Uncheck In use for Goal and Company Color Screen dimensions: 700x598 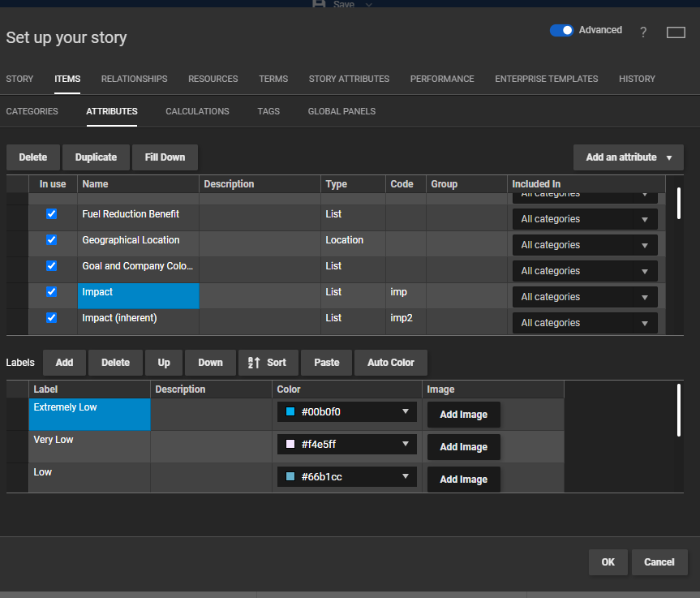pos(52,265)
